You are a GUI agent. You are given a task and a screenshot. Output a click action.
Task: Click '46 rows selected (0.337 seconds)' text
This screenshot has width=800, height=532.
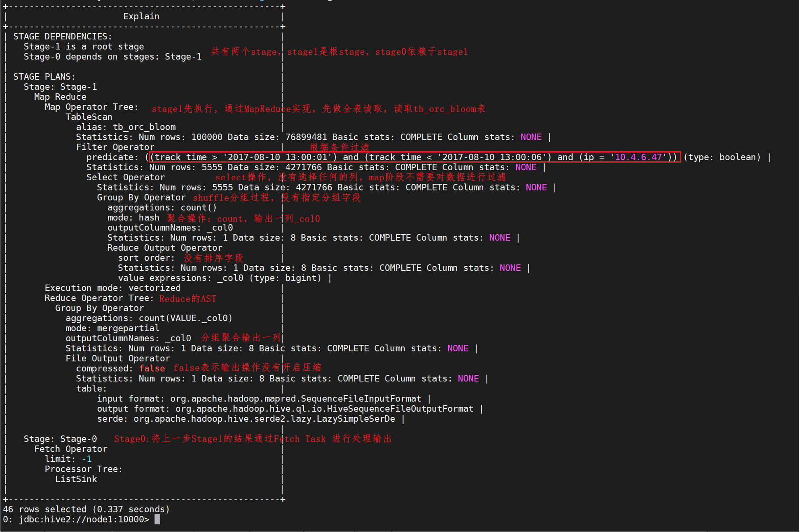point(86,509)
